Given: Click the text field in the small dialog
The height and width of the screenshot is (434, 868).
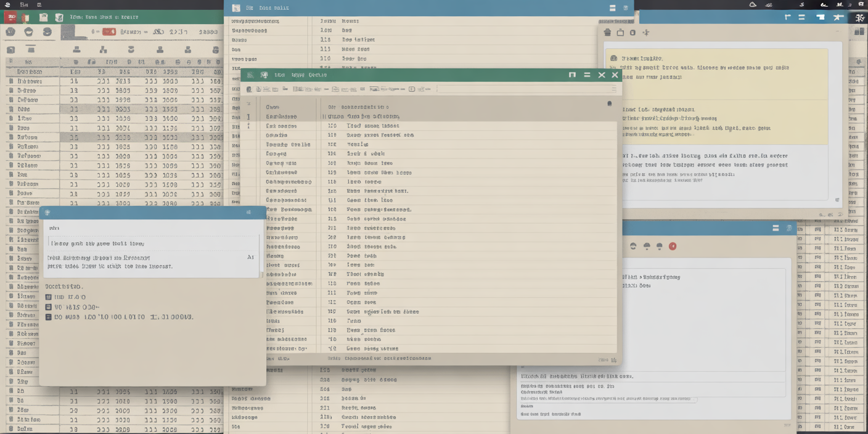Looking at the screenshot, I should pos(154,244).
